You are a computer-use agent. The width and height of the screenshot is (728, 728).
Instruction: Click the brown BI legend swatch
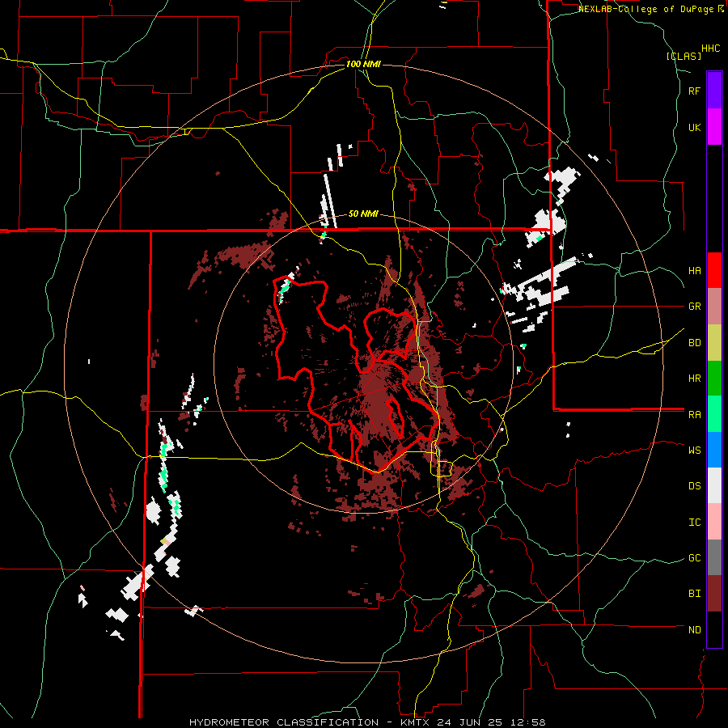pyautogui.click(x=714, y=594)
